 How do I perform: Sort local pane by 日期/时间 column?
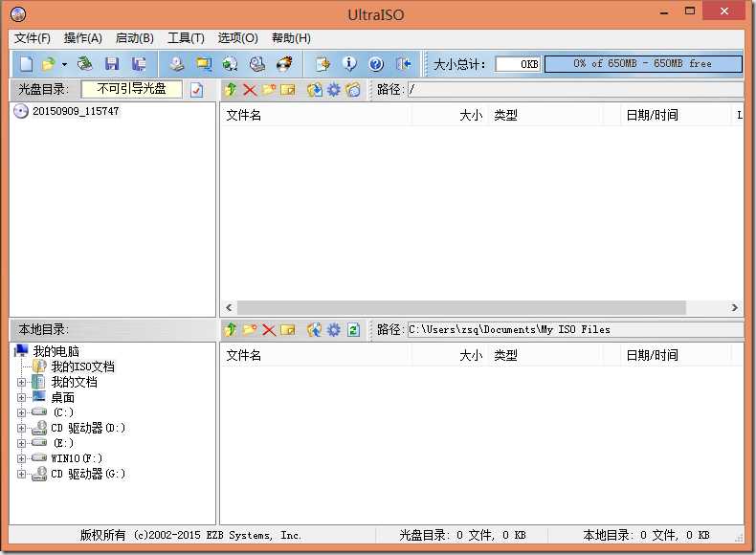coord(675,355)
